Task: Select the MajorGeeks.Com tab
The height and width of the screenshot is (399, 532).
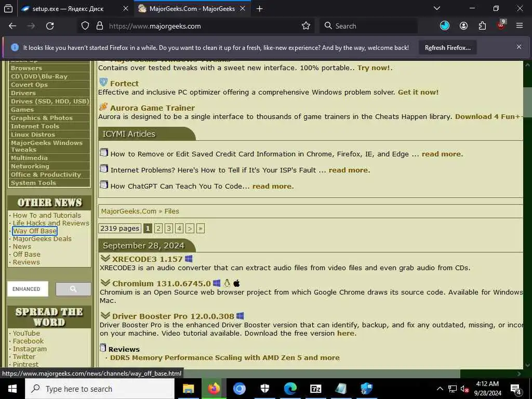Action: [192, 9]
